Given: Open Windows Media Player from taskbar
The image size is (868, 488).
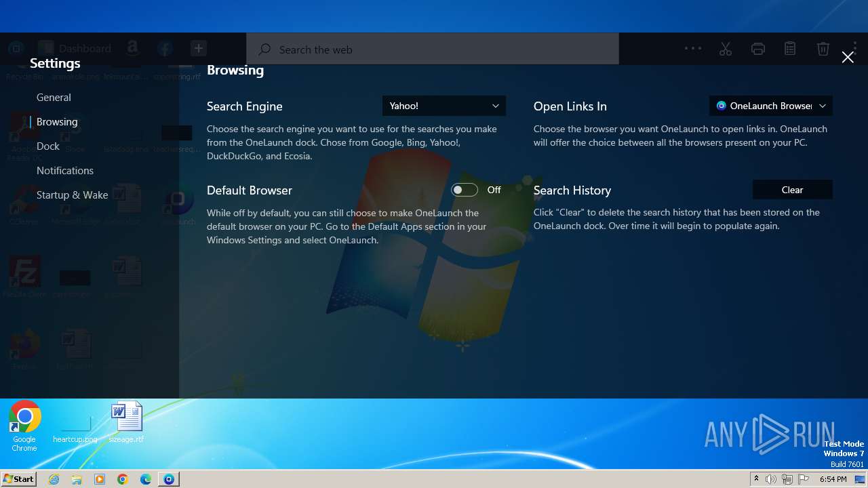Looking at the screenshot, I should pyautogui.click(x=100, y=479).
